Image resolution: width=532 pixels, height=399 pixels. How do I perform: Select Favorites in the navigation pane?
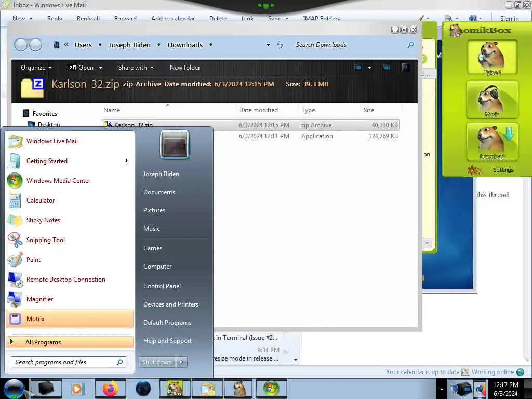click(x=45, y=114)
